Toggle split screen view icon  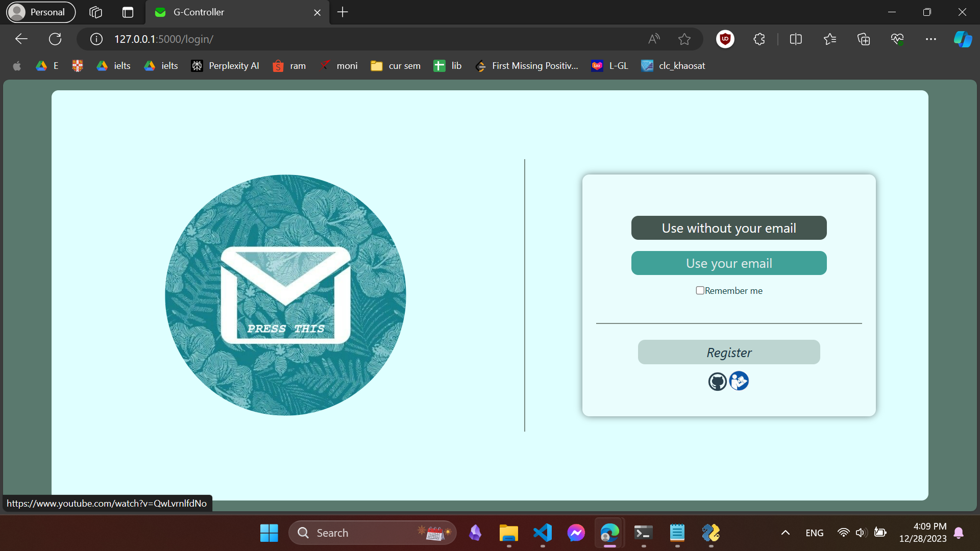(x=795, y=39)
